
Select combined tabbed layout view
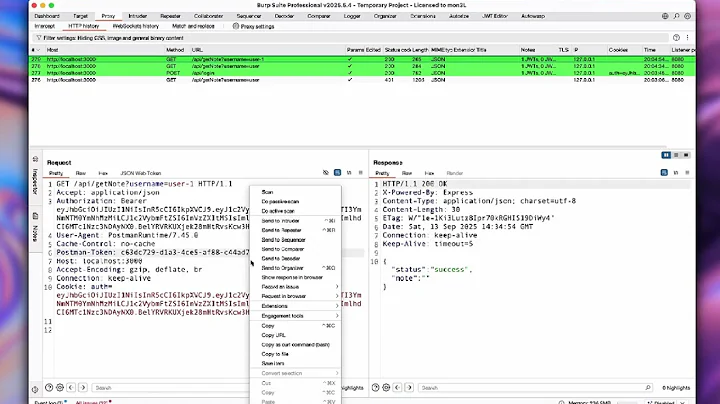click(x=686, y=155)
